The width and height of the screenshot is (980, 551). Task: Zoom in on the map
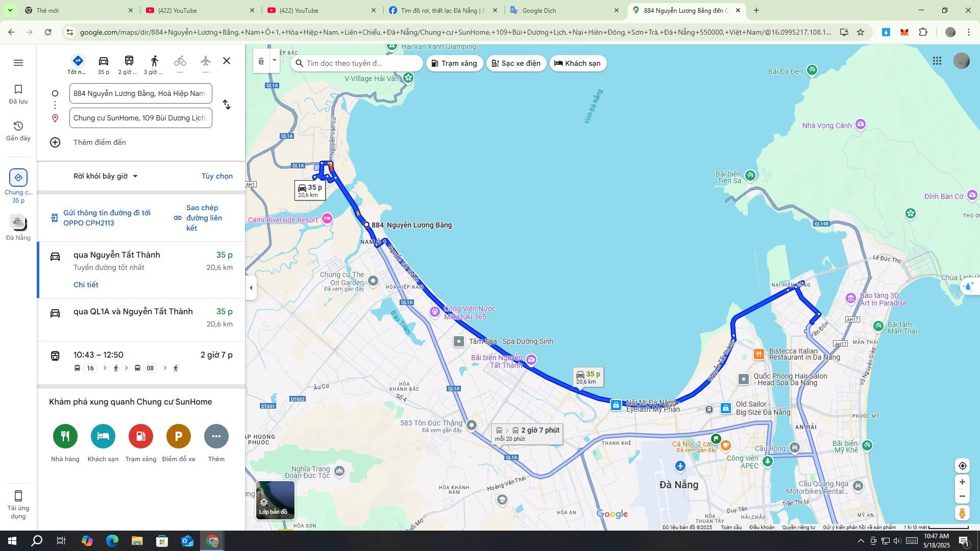[x=962, y=482]
